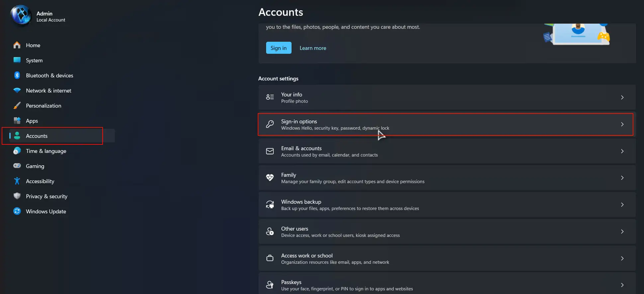The image size is (644, 294).
Task: Click the Admin profile avatar
Action: (x=21, y=15)
